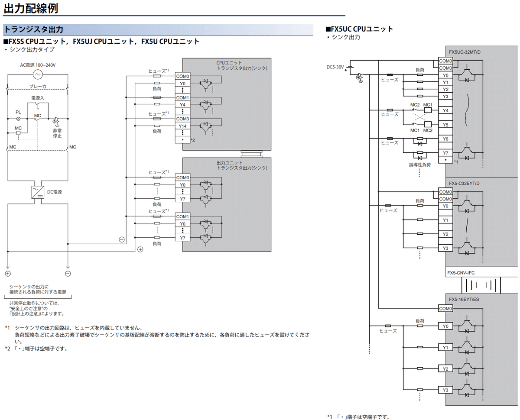Click the Y14 terminal box
Image resolution: width=520 pixels, height=420 pixels.
(x=182, y=126)
